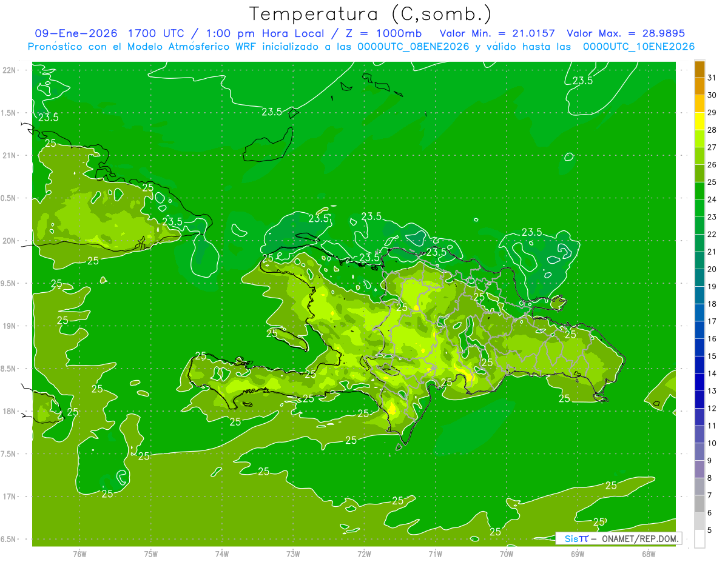Pick the 29–30 amber color scale segment

(x=699, y=104)
